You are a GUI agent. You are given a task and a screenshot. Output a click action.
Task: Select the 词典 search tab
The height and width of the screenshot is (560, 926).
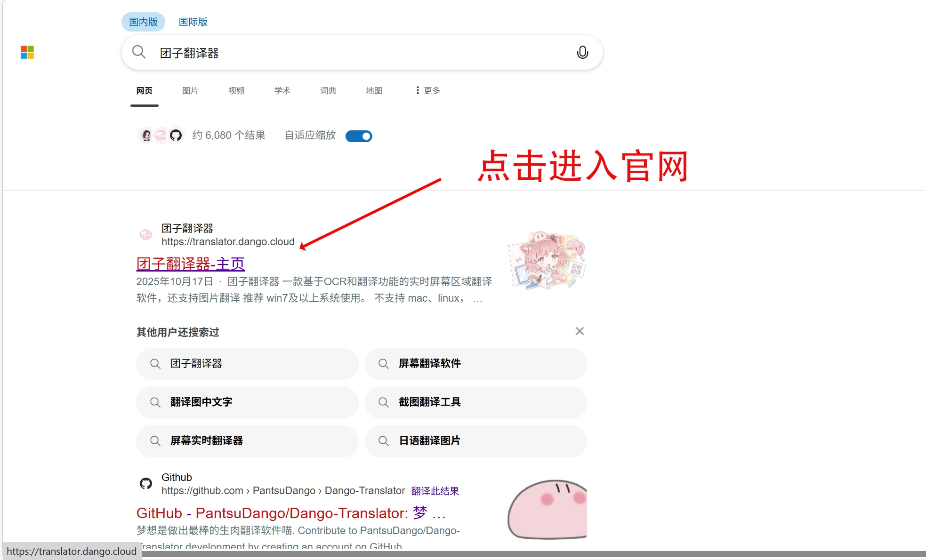click(328, 90)
